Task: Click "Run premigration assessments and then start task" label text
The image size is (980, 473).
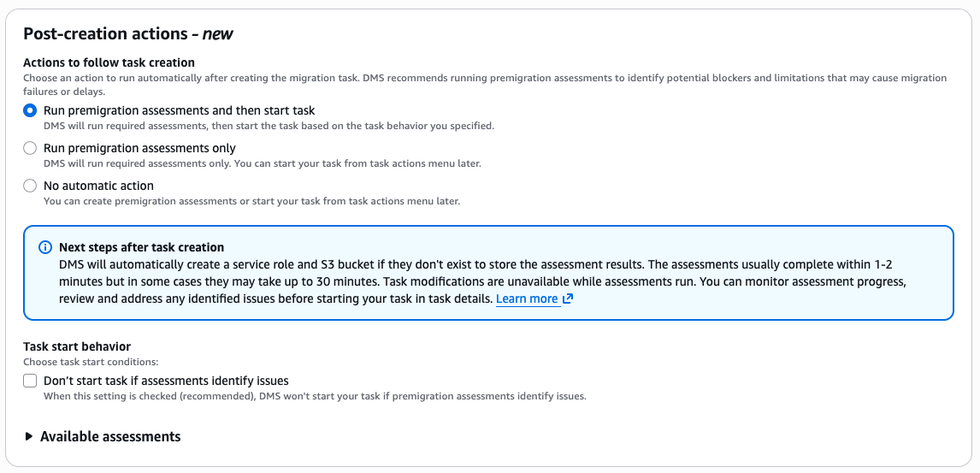Action: point(179,110)
